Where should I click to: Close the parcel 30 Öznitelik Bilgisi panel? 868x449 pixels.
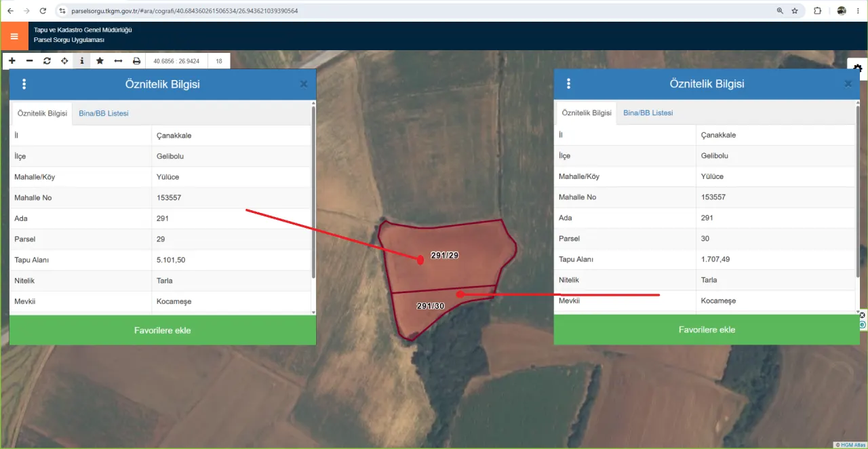[x=848, y=83]
